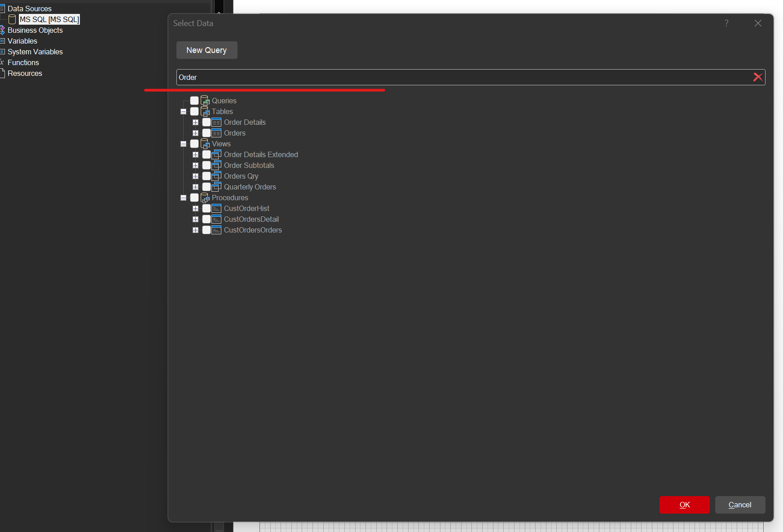Screen dimensions: 783x532
Task: Check the Tables checkbox
Action: tap(194, 111)
